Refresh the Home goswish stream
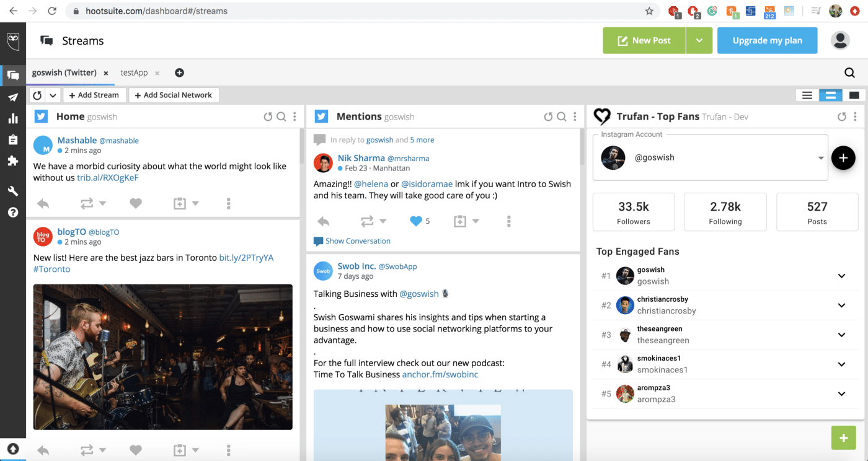 click(x=268, y=116)
